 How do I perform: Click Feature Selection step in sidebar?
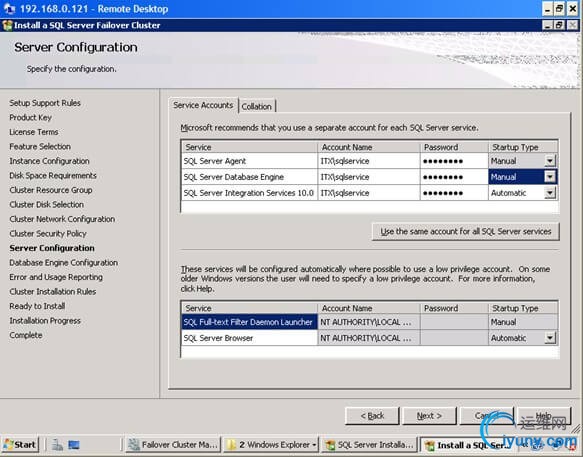coord(40,147)
